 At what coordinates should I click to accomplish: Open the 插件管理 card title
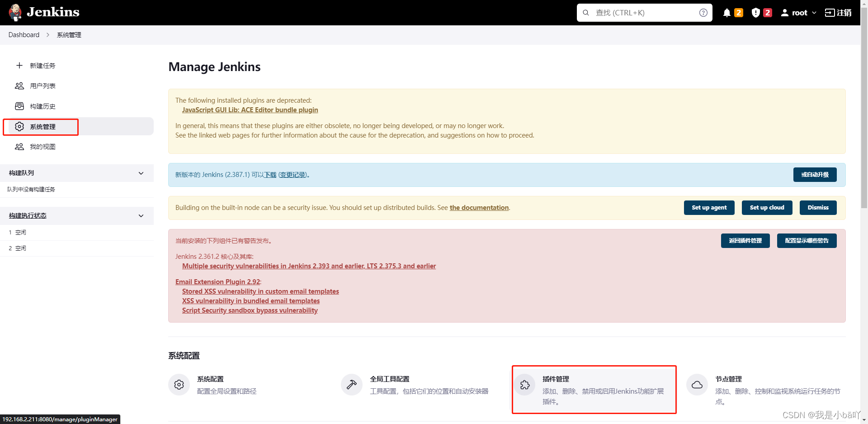pyautogui.click(x=556, y=379)
